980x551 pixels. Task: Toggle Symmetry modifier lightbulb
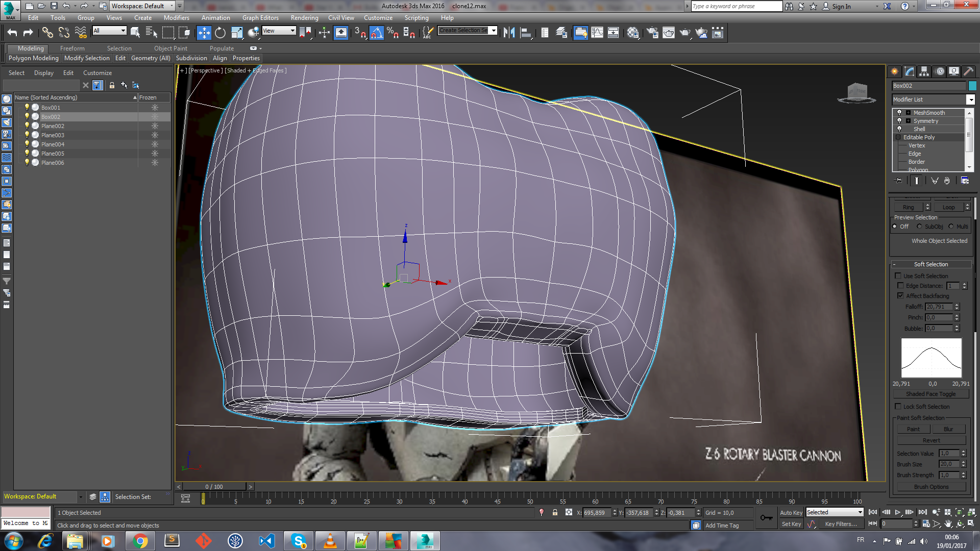point(899,121)
